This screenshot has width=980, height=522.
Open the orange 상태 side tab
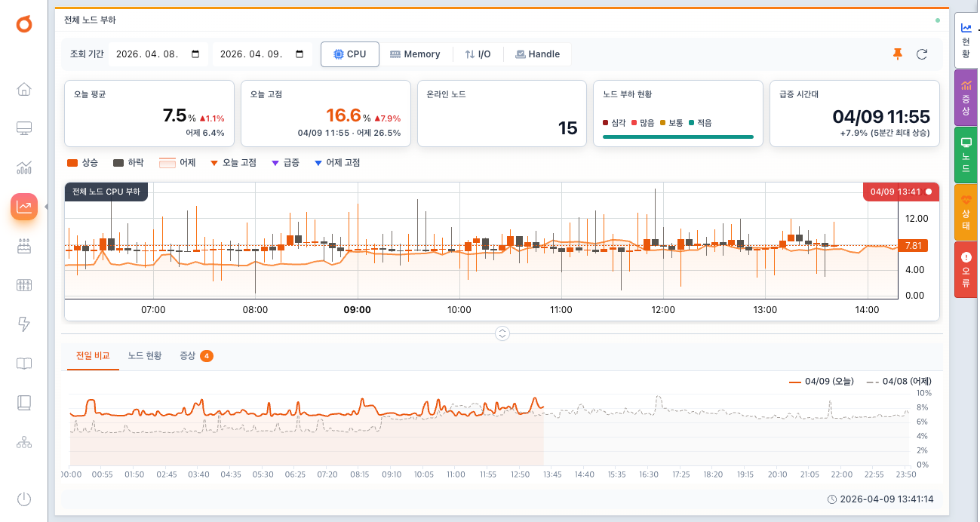(966, 213)
